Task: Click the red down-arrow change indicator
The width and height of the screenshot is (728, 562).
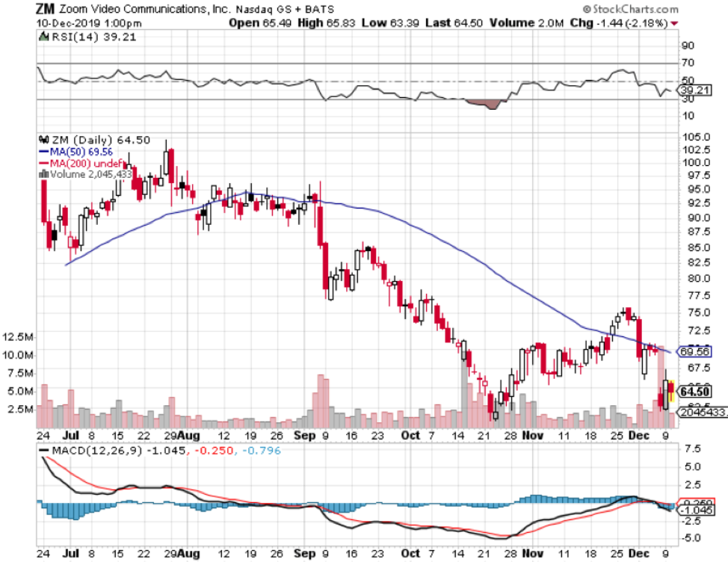Action: [674, 23]
